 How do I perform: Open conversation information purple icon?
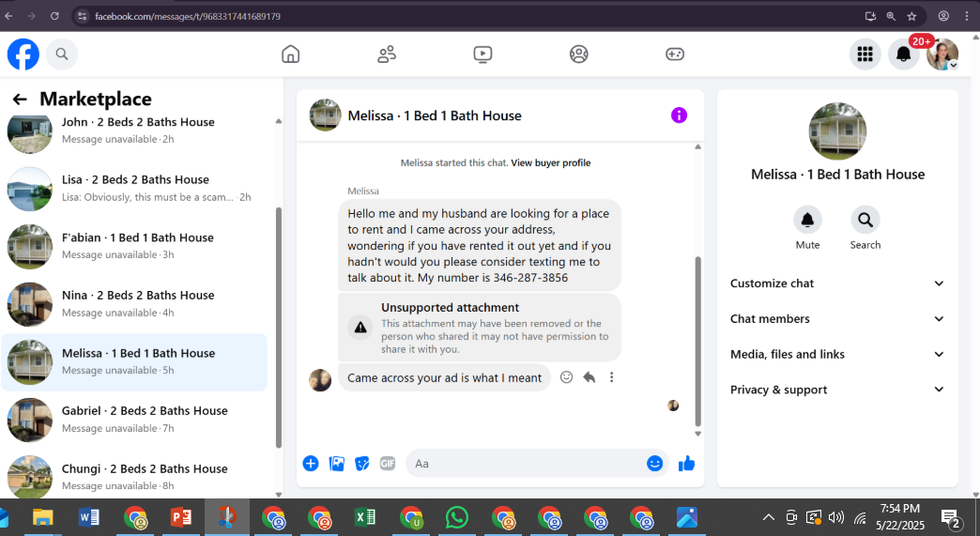(679, 115)
